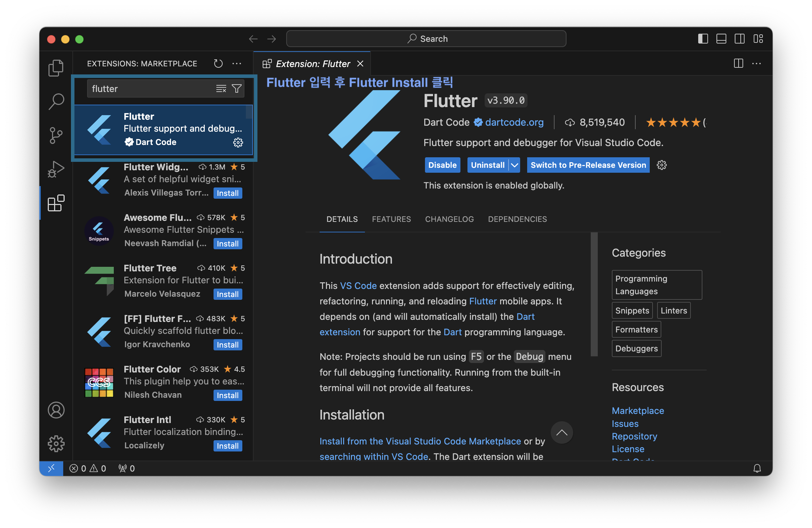Open editor More Actions menu
Screen dimensions: 812x528
(757, 64)
